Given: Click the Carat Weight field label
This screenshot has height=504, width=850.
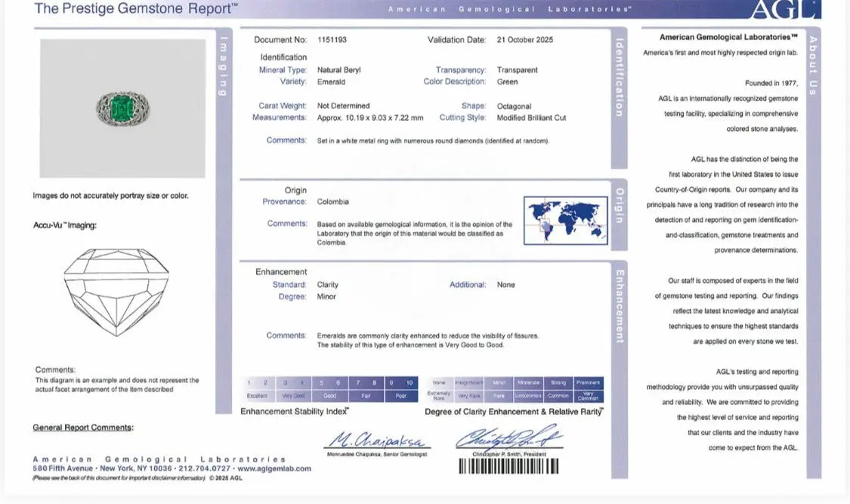Looking at the screenshot, I should click(283, 106).
